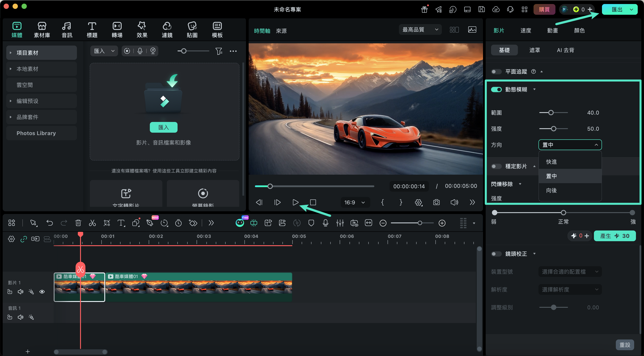Enable the 鏡頭校正 switch
The height and width of the screenshot is (356, 644).
pos(496,254)
